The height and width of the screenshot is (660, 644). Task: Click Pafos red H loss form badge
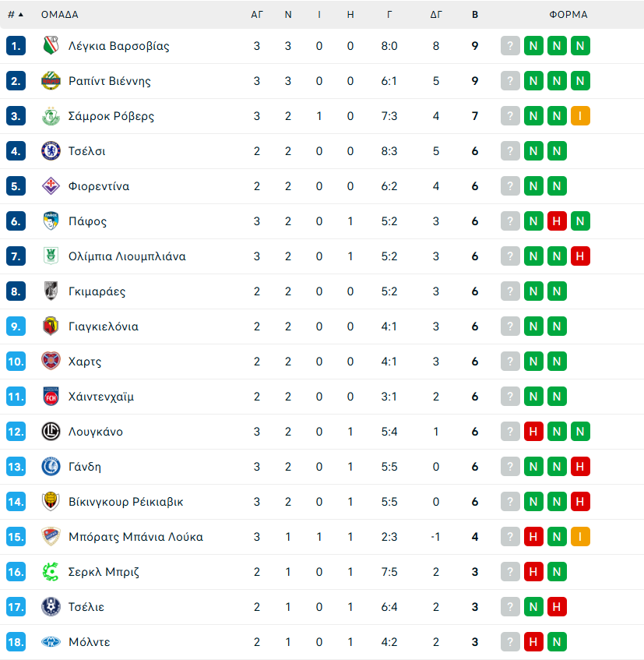point(556,221)
